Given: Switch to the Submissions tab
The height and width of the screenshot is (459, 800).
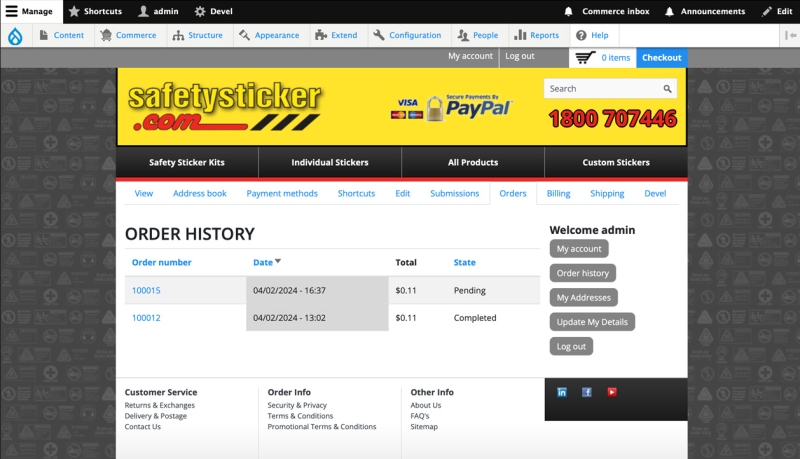Looking at the screenshot, I should coord(455,193).
